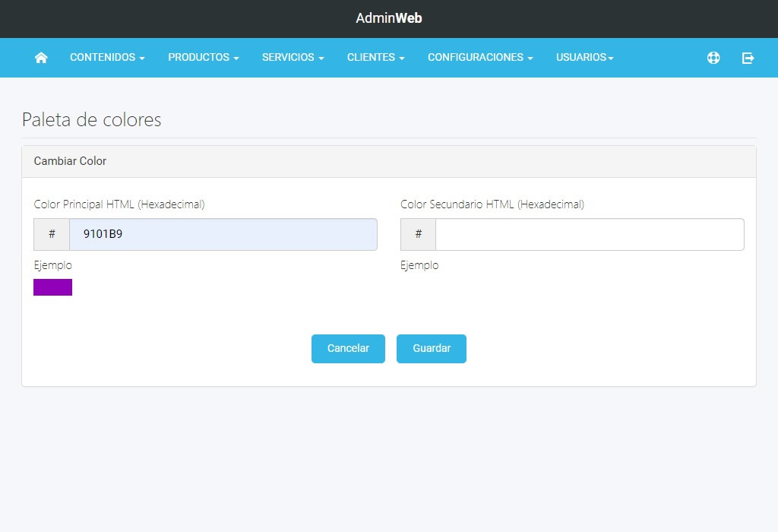
Task: Open the PRODUCTOS dropdown
Action: coord(203,57)
